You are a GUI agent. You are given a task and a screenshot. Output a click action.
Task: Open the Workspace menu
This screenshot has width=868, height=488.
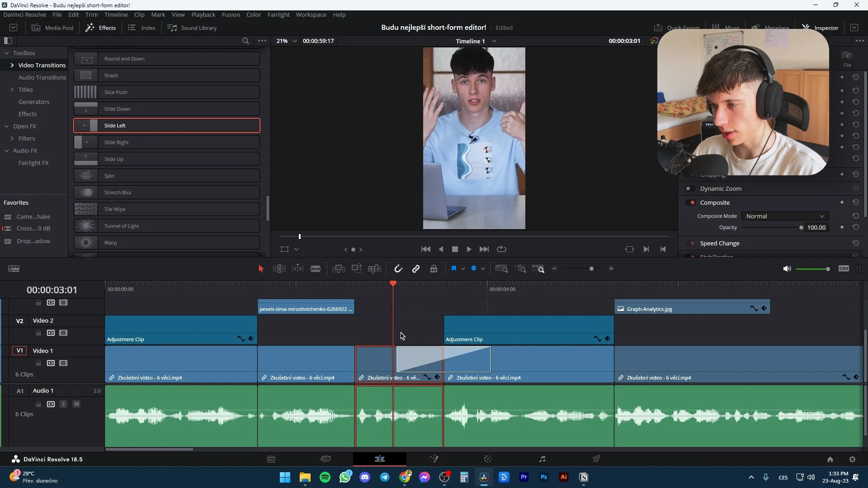point(311,14)
